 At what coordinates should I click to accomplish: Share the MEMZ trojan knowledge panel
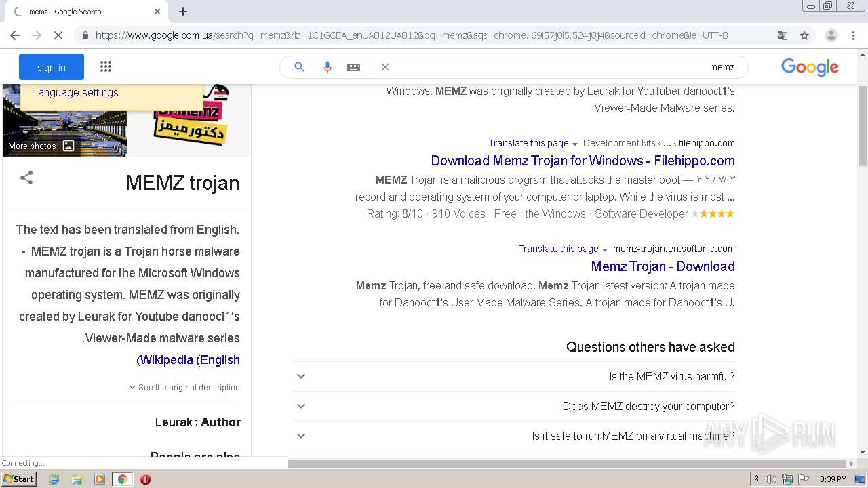tap(26, 178)
